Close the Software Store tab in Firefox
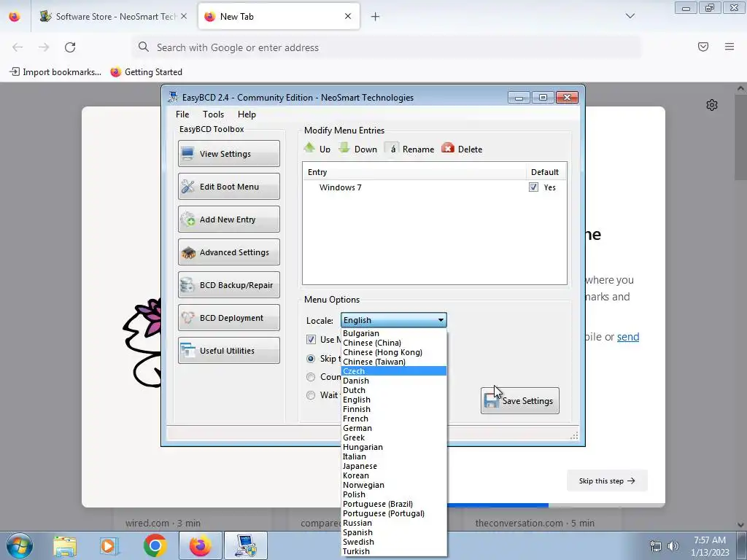Viewport: 747px width, 560px height. pyautogui.click(x=184, y=16)
